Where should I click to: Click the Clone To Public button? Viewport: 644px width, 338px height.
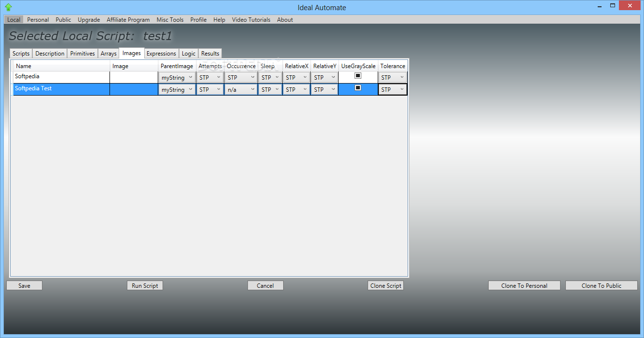click(x=601, y=285)
